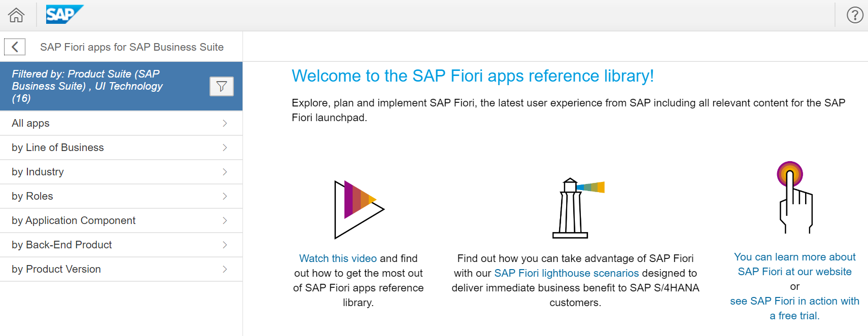
Task: Expand the by Industry chevron
Action: [225, 172]
